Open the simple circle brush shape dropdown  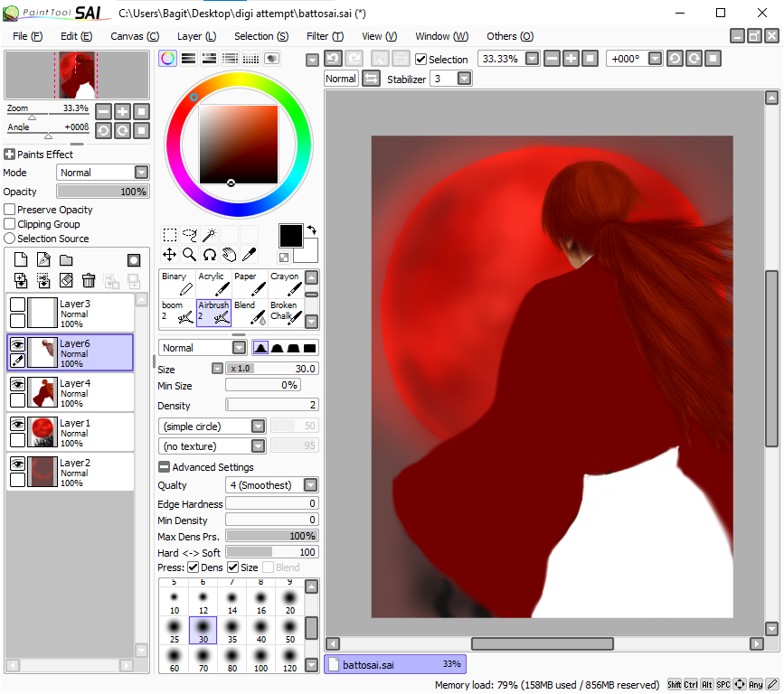tap(212, 427)
